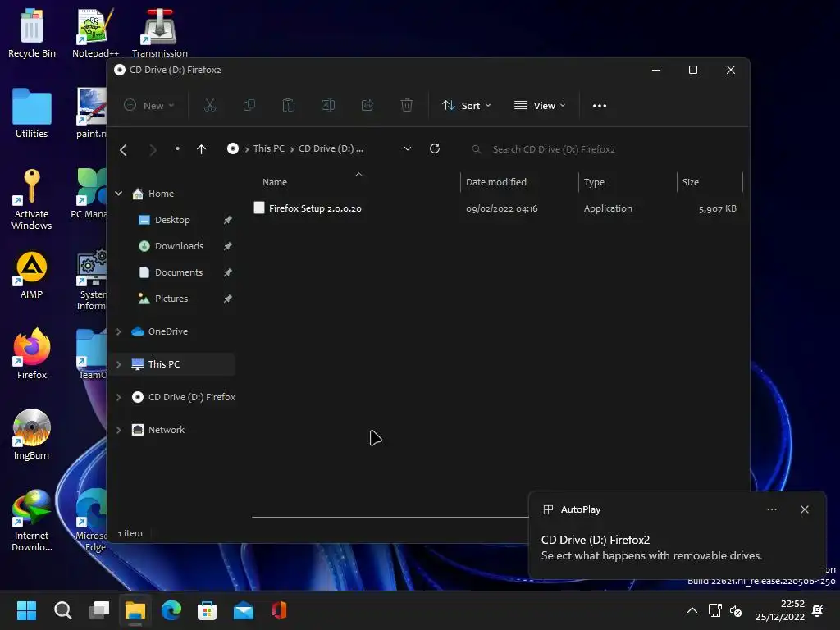Open Task View on taskbar

pos(99,610)
